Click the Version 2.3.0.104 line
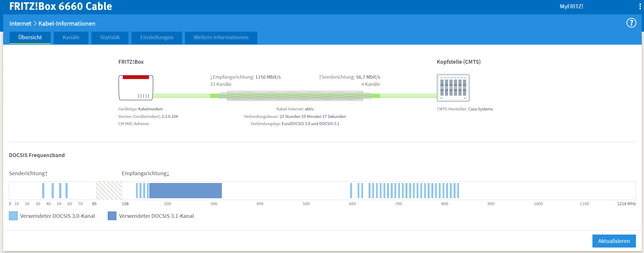 (148, 116)
